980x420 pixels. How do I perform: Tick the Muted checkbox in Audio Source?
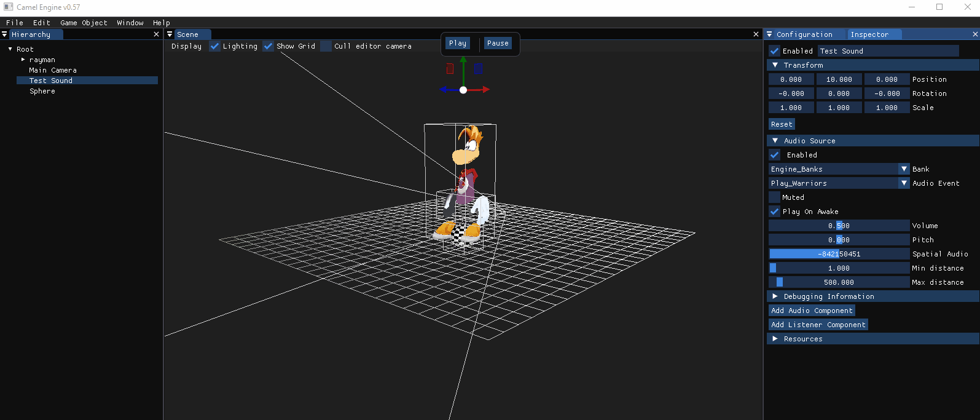coord(775,197)
